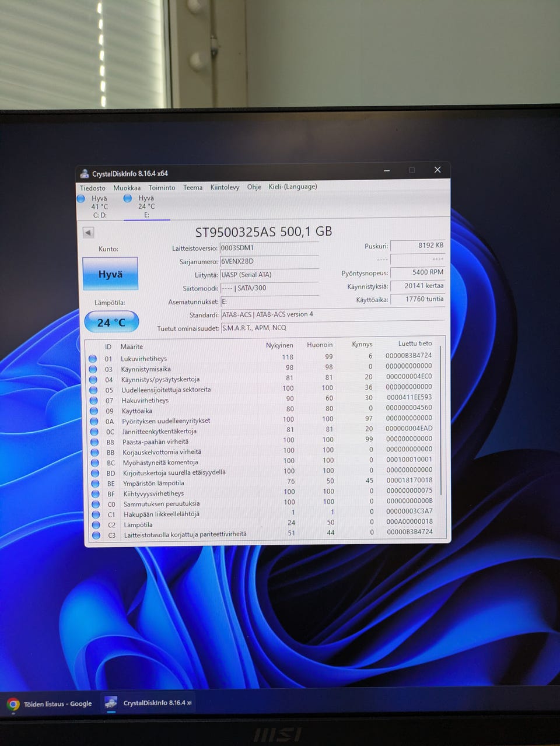
Task: Click the 24 °C temperature button
Action: click(111, 323)
